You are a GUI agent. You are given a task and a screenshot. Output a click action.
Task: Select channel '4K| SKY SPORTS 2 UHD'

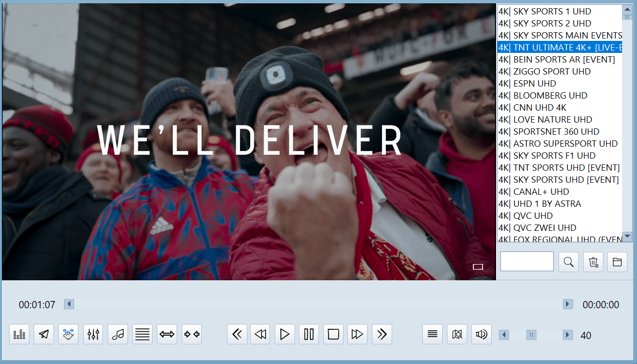pos(560,23)
